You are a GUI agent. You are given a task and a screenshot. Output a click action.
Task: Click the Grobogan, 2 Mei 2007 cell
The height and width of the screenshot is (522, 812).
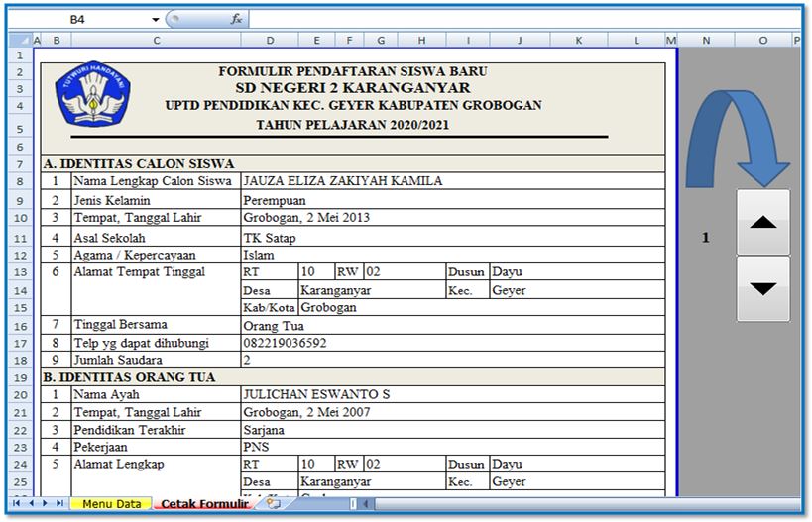pyautogui.click(x=453, y=412)
